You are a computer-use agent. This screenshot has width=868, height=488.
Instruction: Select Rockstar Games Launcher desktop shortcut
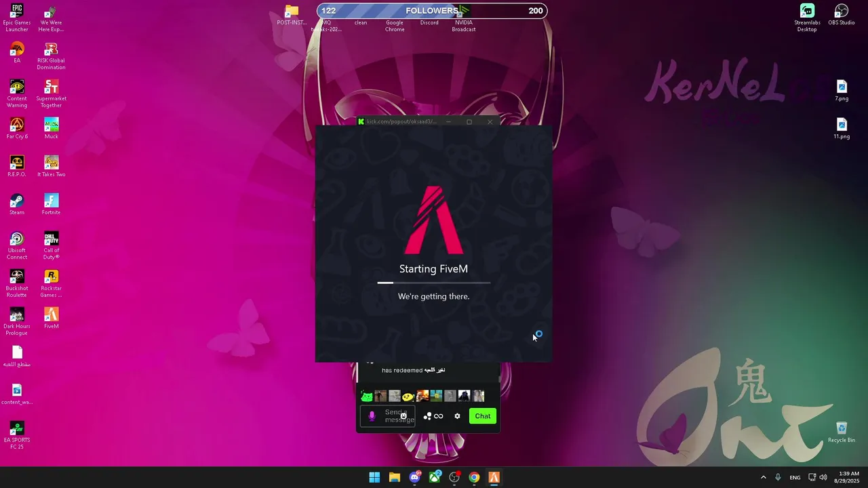click(51, 284)
